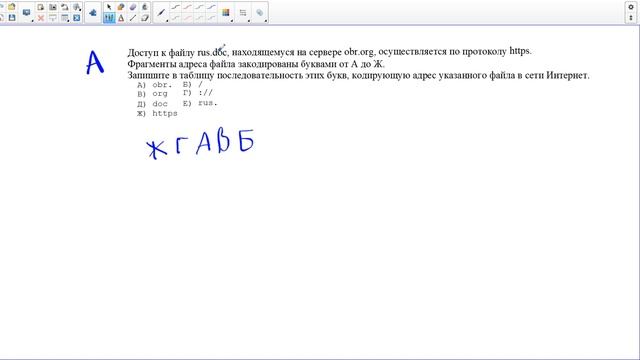Viewport: 640px width, 360px height.
Task: Click the screen capture camera icon
Action: point(53,7)
